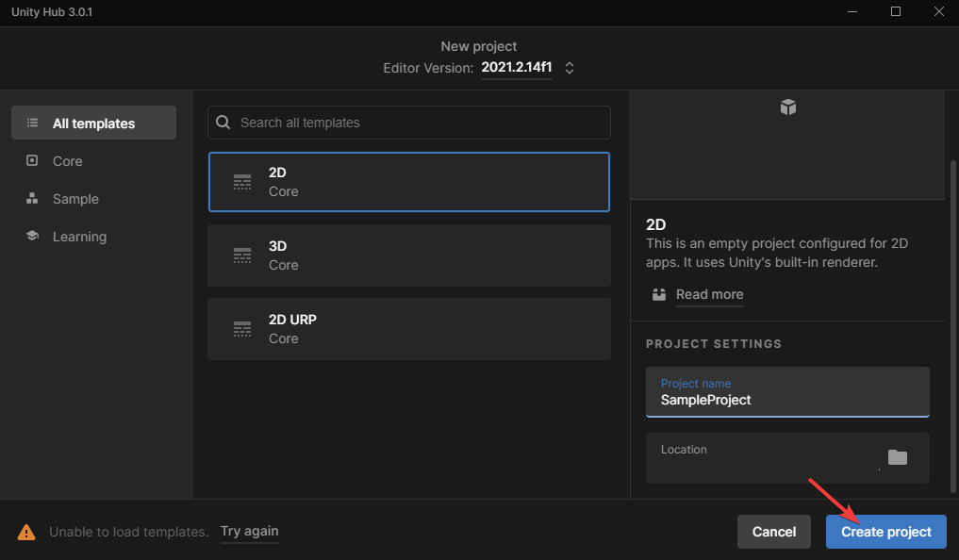Select the All templates category
The height and width of the screenshot is (560, 959).
coord(93,123)
